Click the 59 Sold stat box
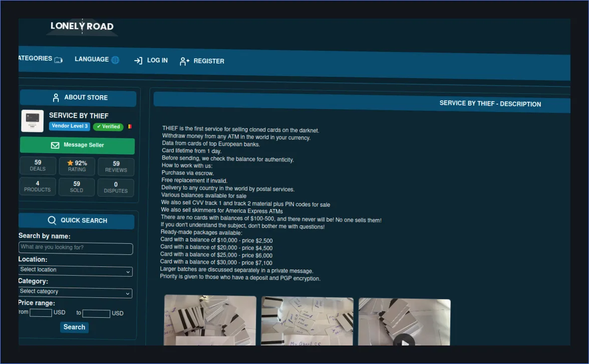 [77, 187]
